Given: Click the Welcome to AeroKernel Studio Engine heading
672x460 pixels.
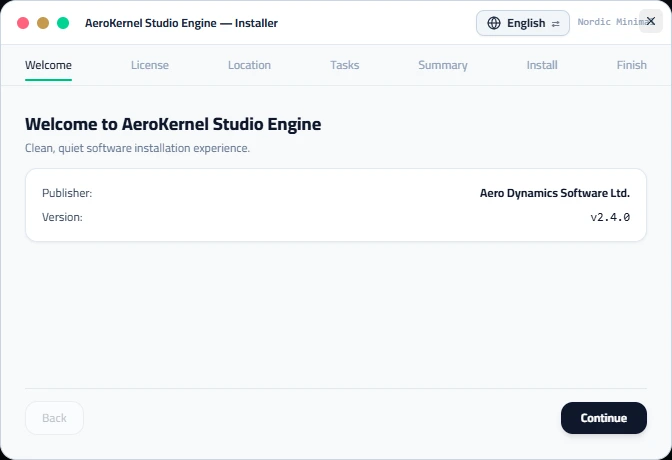Looking at the screenshot, I should tap(173, 124).
